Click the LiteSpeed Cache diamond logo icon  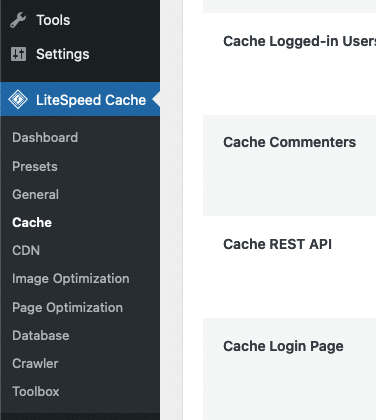click(18, 99)
